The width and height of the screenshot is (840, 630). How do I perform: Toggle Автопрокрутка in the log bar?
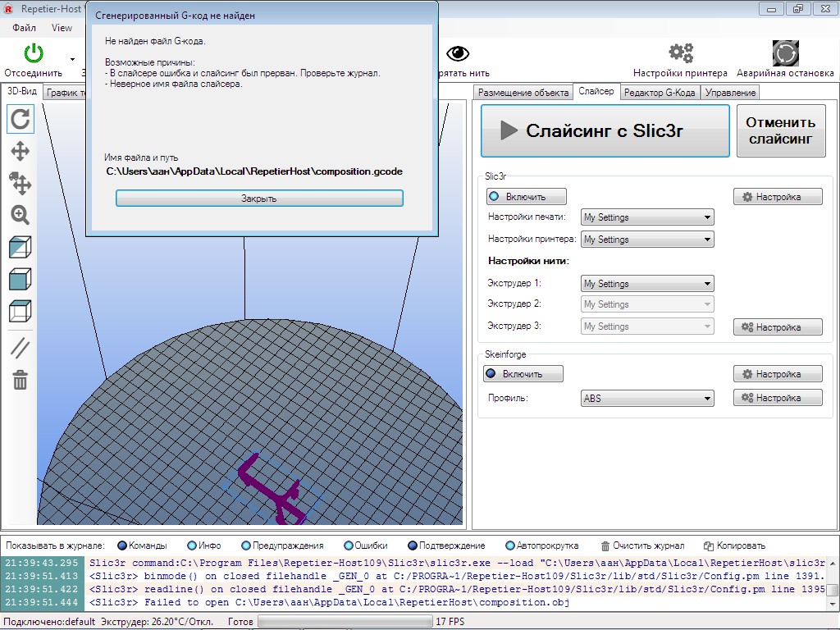pos(541,546)
